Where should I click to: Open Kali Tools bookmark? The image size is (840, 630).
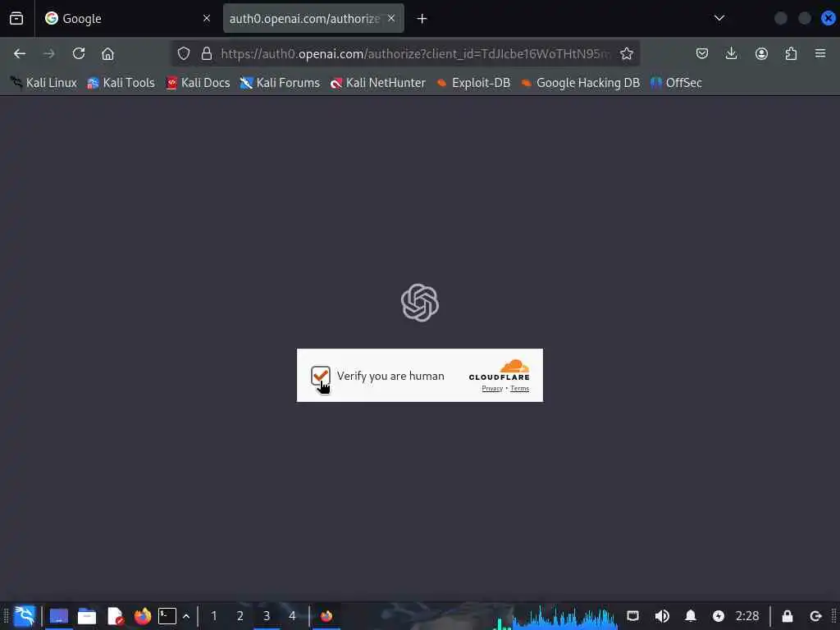tap(121, 83)
